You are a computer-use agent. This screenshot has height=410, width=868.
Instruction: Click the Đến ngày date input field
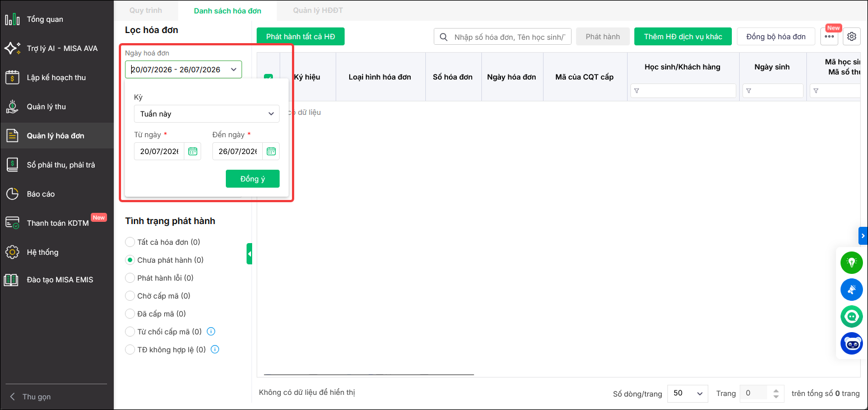click(x=238, y=151)
